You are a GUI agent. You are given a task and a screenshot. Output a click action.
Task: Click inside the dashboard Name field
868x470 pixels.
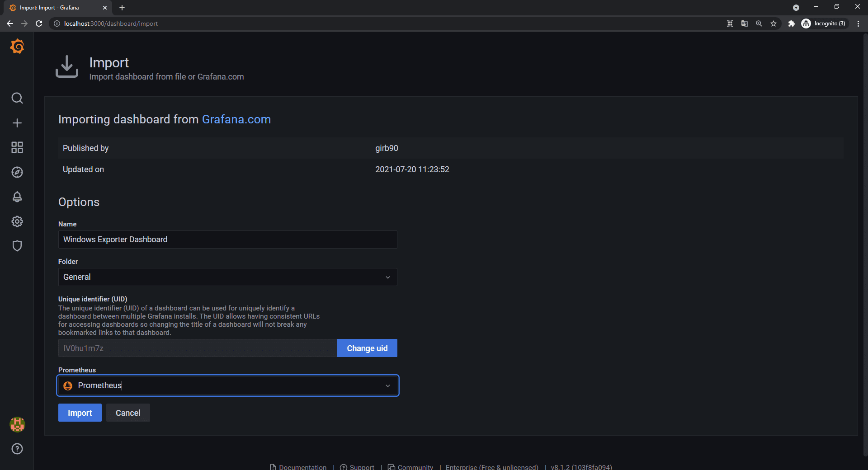click(227, 240)
